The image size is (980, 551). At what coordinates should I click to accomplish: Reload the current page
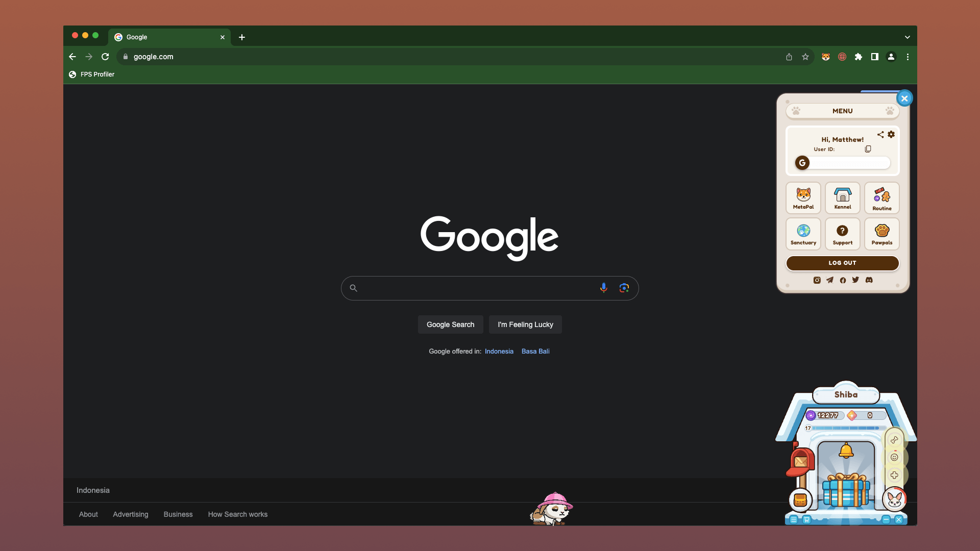pyautogui.click(x=105, y=57)
